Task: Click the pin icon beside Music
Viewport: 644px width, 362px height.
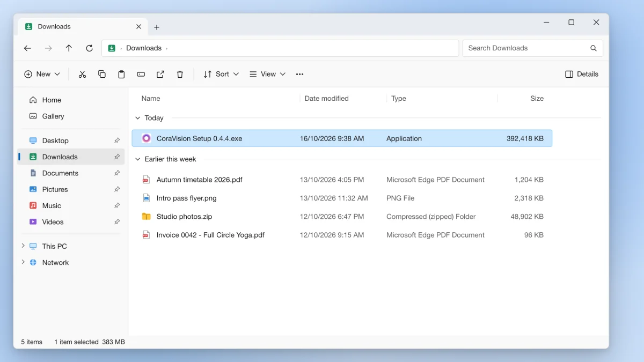Action: (117, 205)
